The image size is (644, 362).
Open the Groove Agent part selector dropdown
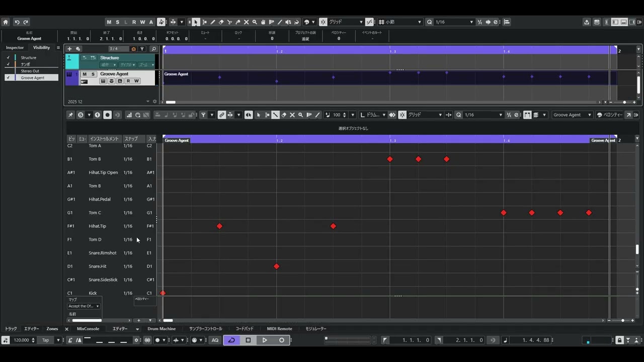[x=573, y=115]
